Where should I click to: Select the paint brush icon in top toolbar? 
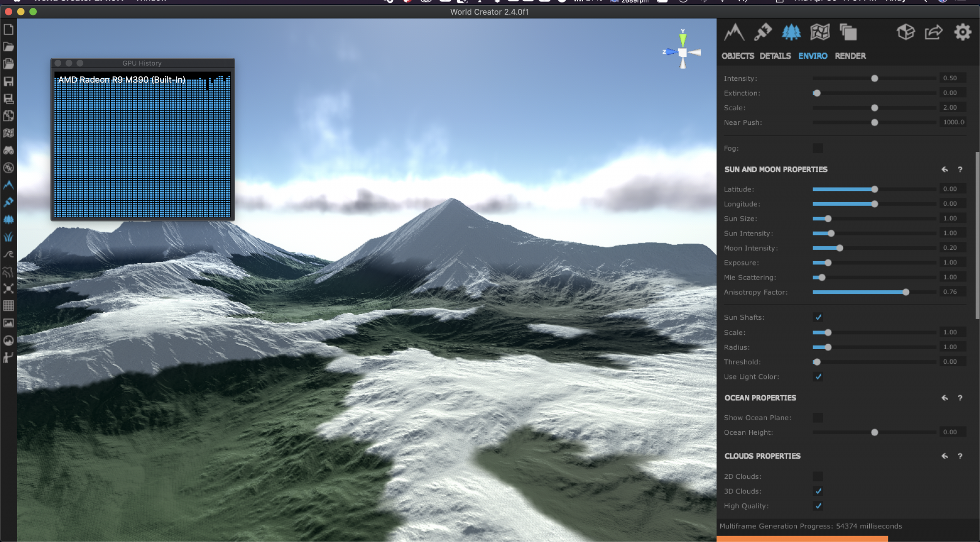[x=762, y=32]
